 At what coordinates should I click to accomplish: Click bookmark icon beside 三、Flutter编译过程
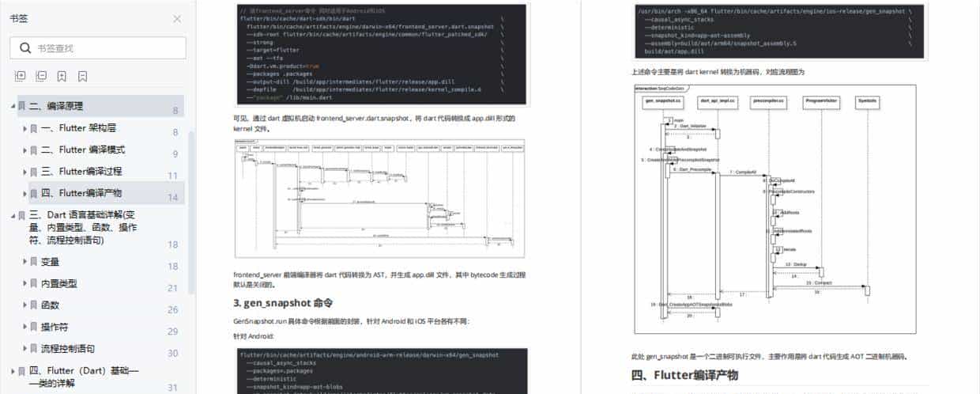pos(34,172)
